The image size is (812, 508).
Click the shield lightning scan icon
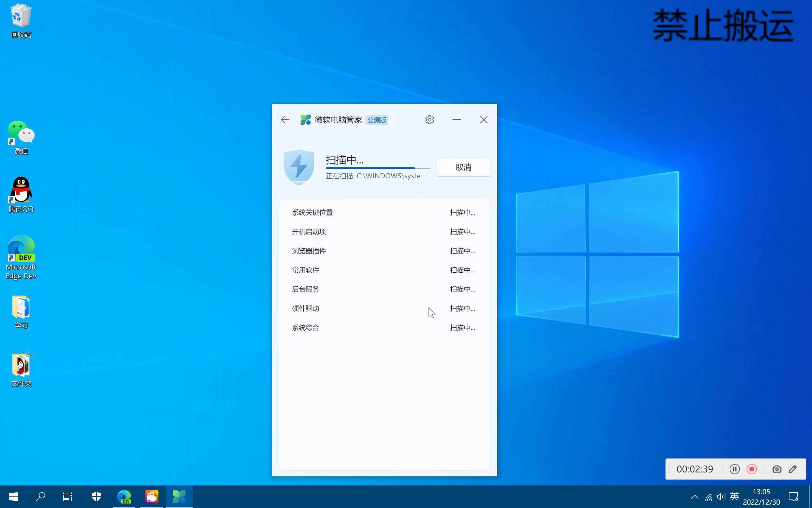299,167
